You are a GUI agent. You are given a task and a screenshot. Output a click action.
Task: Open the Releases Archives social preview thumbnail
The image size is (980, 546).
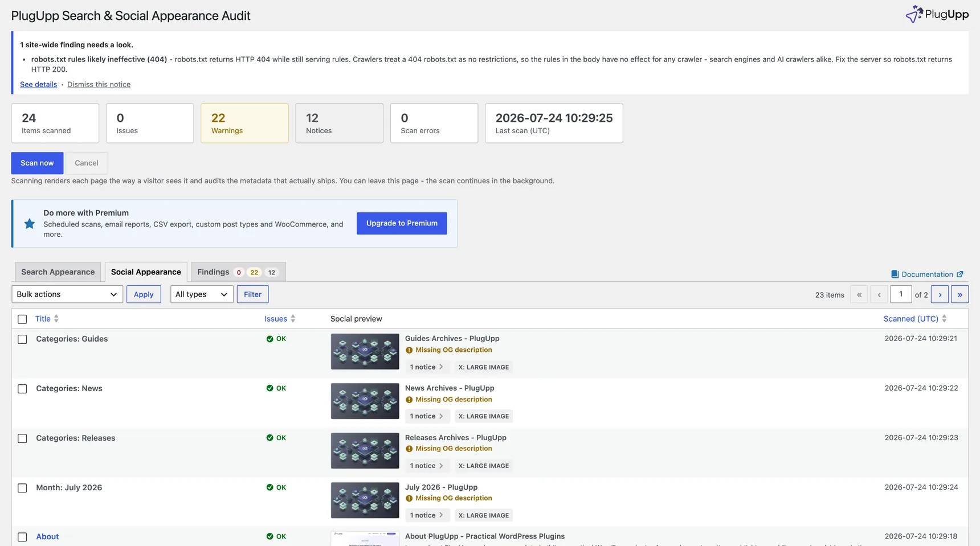[x=365, y=450]
